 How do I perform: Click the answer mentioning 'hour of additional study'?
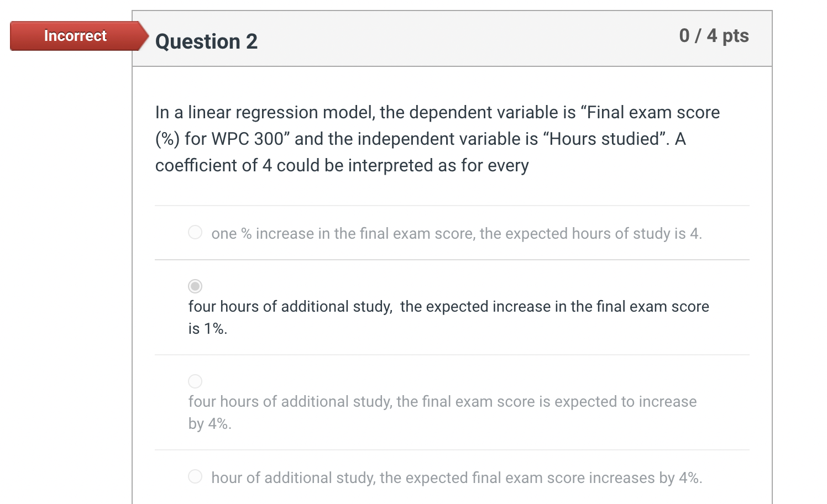457,477
